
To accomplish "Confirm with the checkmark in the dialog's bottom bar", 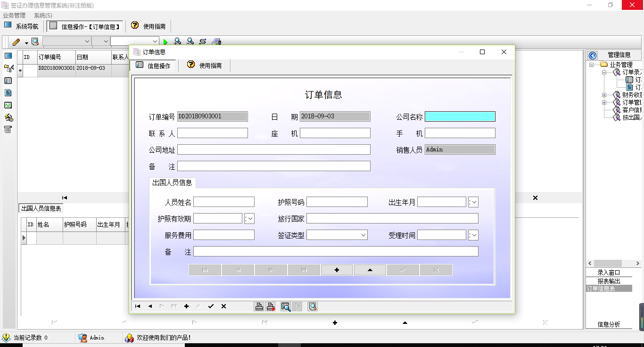I will (211, 306).
